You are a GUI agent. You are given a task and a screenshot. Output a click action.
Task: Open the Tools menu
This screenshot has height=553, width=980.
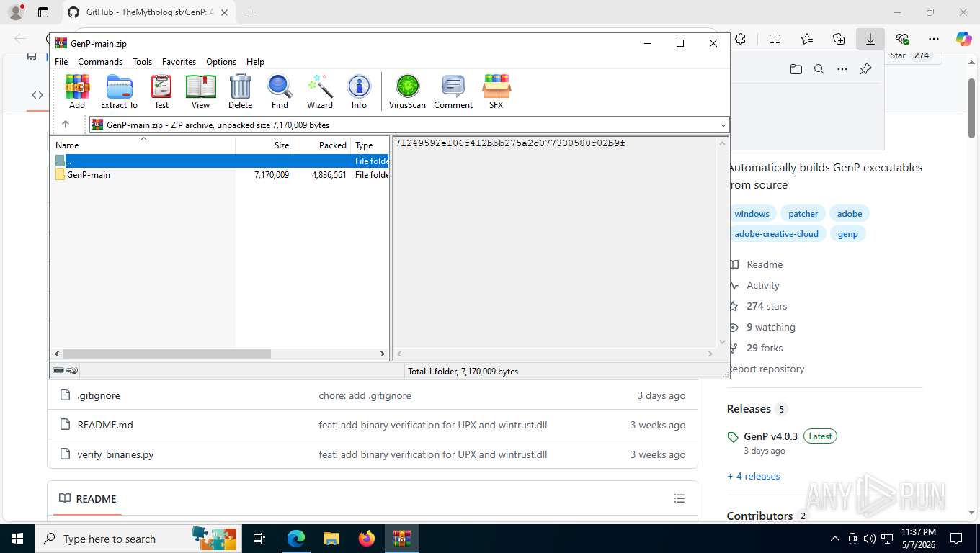click(x=142, y=62)
